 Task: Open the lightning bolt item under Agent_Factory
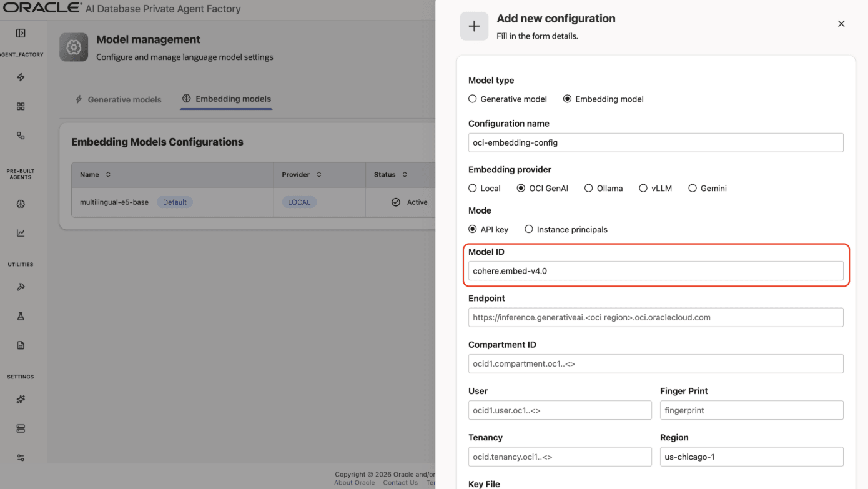tap(21, 77)
